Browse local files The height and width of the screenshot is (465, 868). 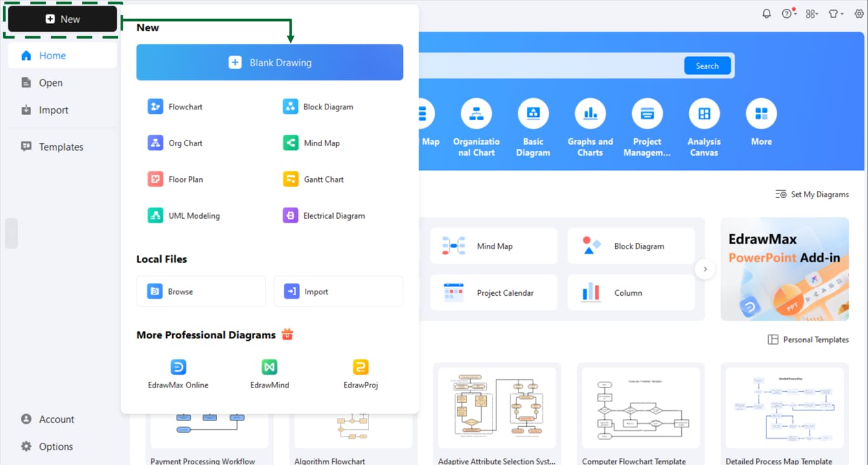tap(201, 291)
